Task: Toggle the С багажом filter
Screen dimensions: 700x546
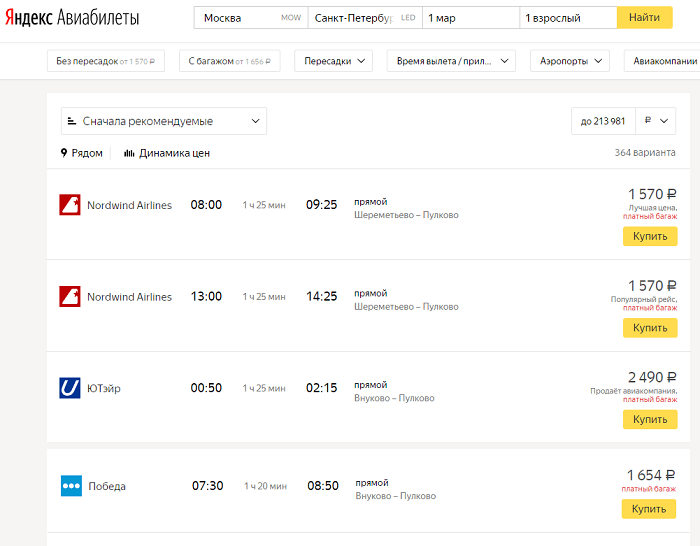Action: click(x=229, y=61)
